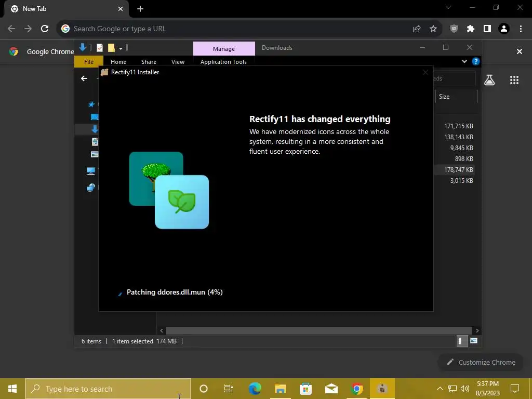
Task: Click Properties icon in Explorer quick access toolbar
Action: point(100,48)
